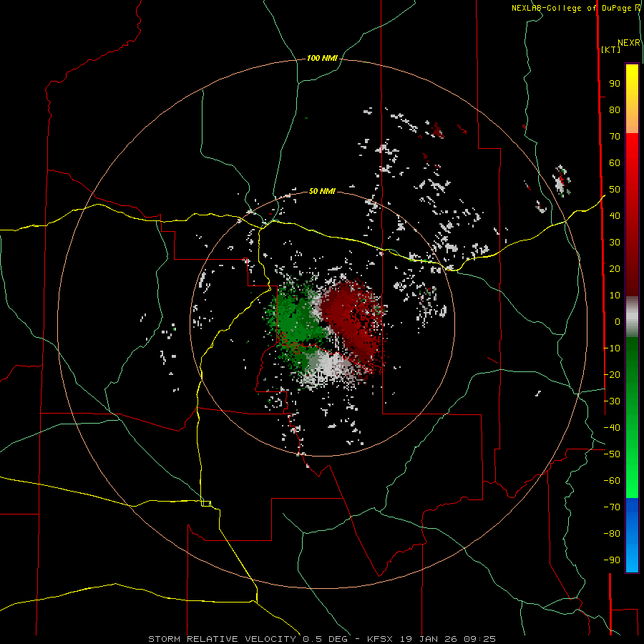Screen dimensions: 644x644
Task: Click the "NEXR" label above the color scale
Action: (629, 43)
